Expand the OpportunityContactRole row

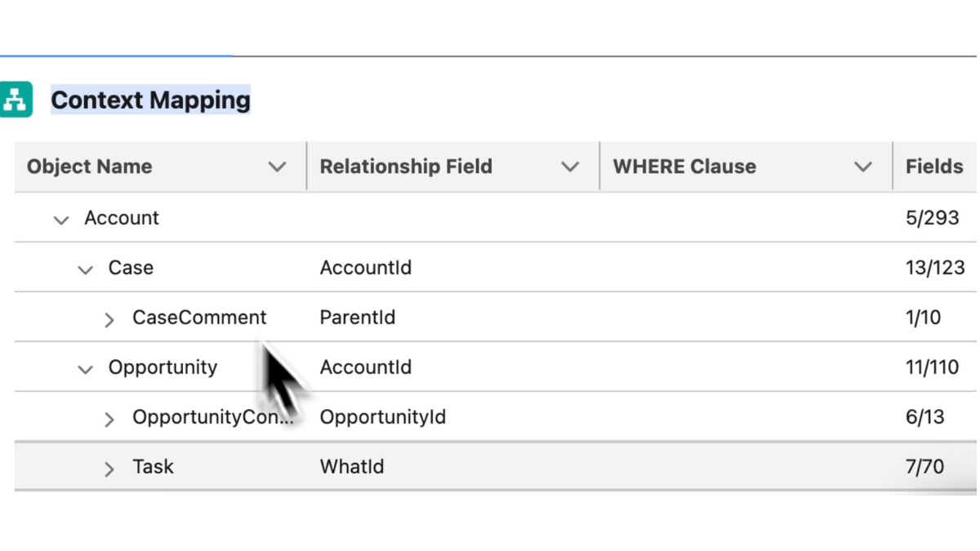(109, 417)
